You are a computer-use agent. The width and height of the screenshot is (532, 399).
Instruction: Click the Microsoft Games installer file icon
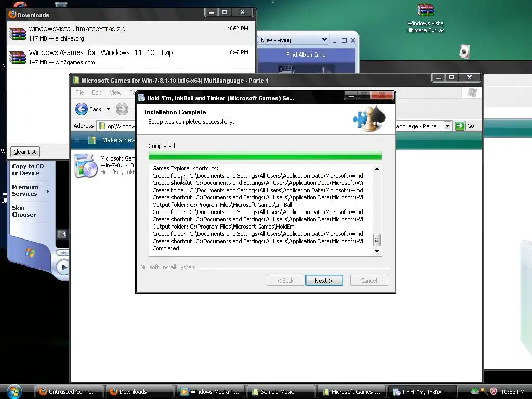pyautogui.click(x=86, y=166)
